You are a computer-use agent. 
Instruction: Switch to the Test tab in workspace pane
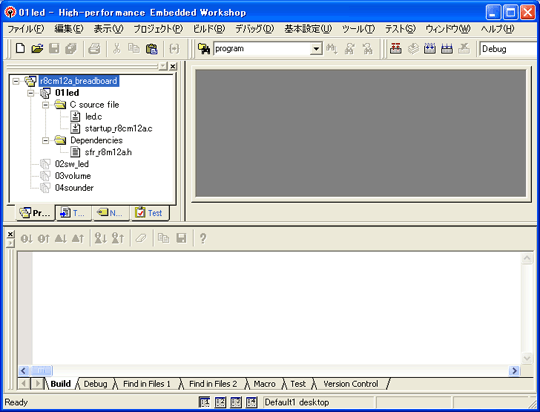149,213
